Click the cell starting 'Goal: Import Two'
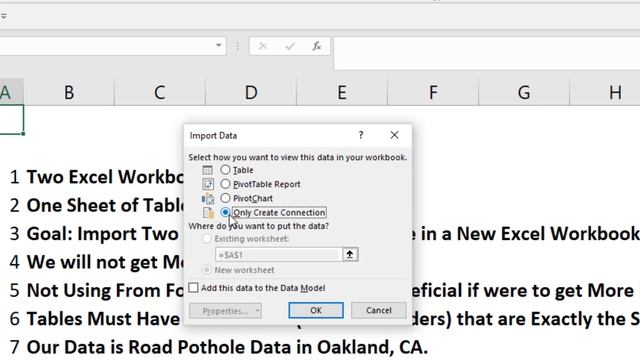The width and height of the screenshot is (640, 360). (x=102, y=234)
